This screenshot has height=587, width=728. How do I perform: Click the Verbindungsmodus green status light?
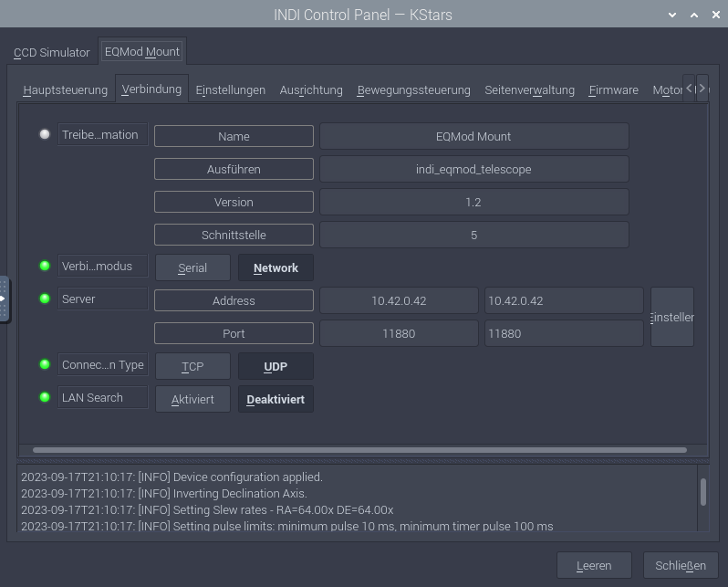click(45, 266)
